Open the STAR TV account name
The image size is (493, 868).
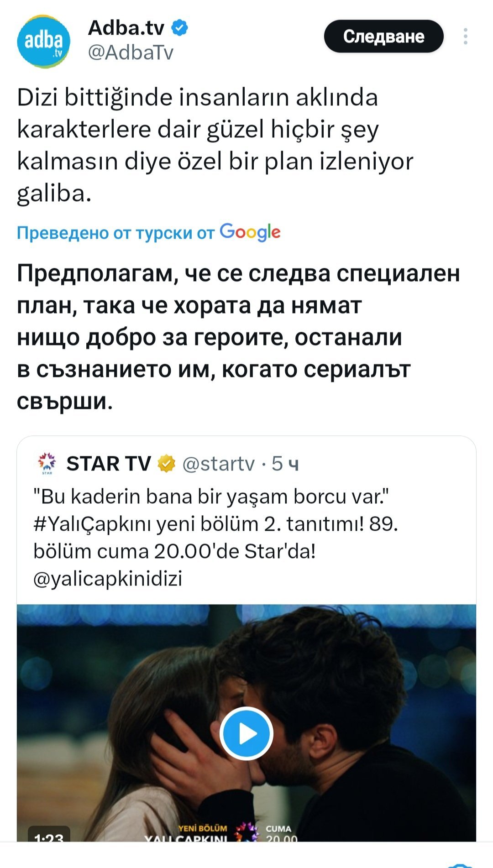(x=109, y=464)
